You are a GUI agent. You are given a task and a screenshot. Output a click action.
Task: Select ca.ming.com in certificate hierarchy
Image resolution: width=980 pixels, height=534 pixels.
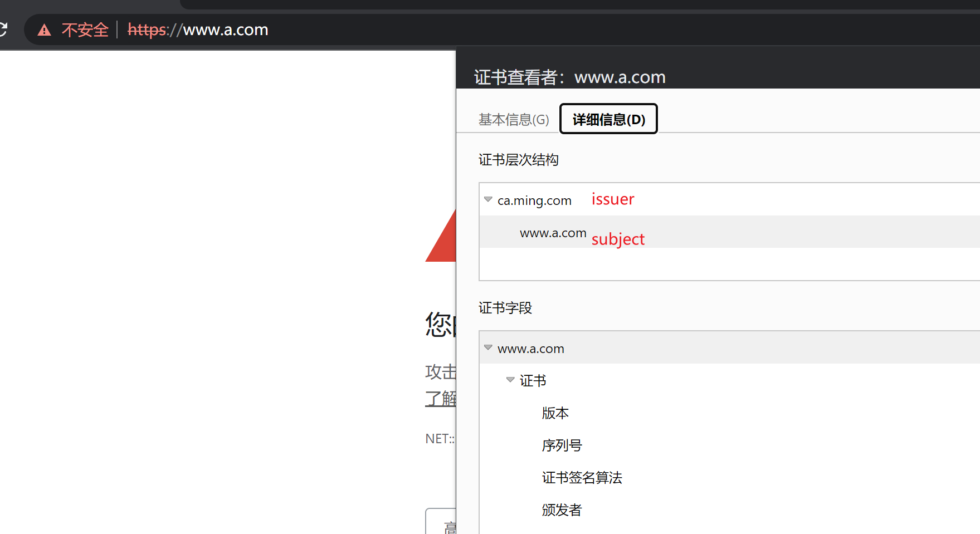pyautogui.click(x=534, y=200)
